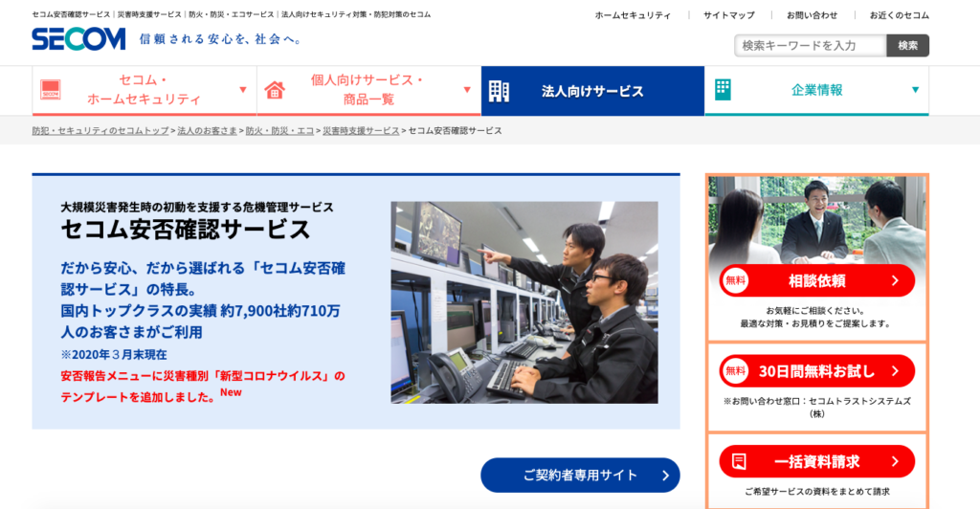Go to 防犯・セキュリティのセコムトップ breadcrumb
This screenshot has width=980, height=509.
100,130
